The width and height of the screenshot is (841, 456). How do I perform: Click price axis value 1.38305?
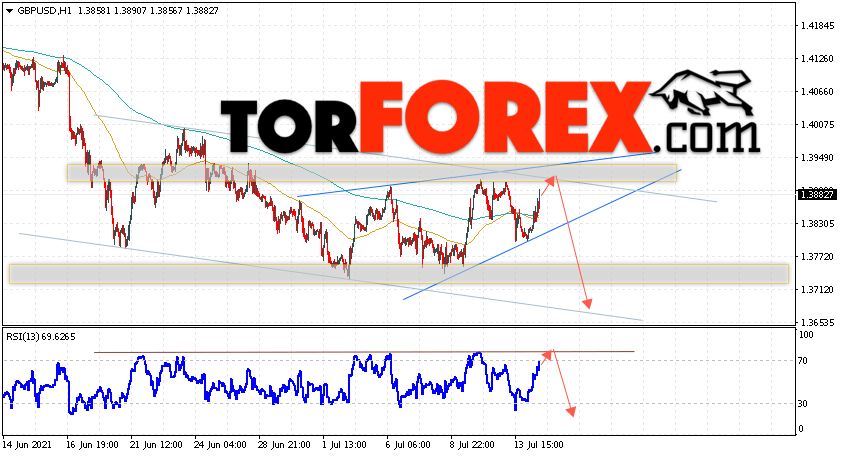pyautogui.click(x=817, y=224)
